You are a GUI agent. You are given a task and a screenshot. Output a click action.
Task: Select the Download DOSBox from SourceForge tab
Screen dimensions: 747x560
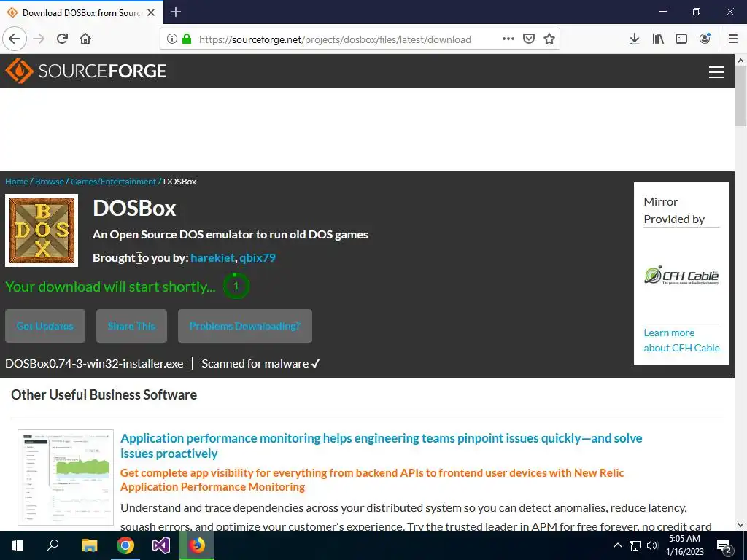click(x=82, y=13)
